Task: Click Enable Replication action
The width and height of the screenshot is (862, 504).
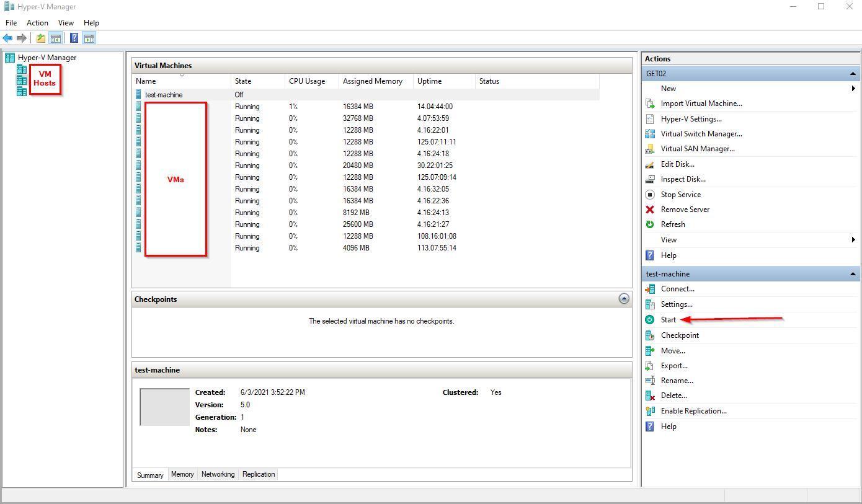Action: click(x=693, y=411)
